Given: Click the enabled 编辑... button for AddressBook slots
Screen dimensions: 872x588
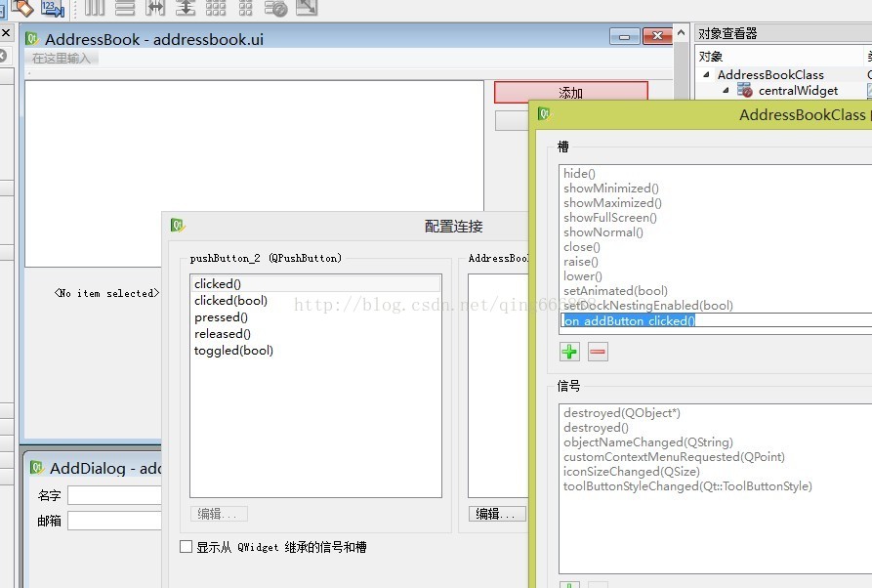Looking at the screenshot, I should point(497,514).
